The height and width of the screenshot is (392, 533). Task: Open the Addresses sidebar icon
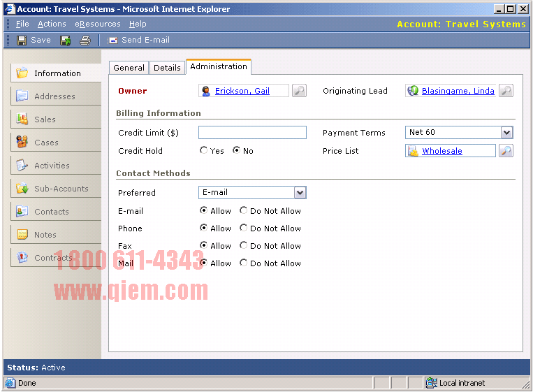point(22,96)
